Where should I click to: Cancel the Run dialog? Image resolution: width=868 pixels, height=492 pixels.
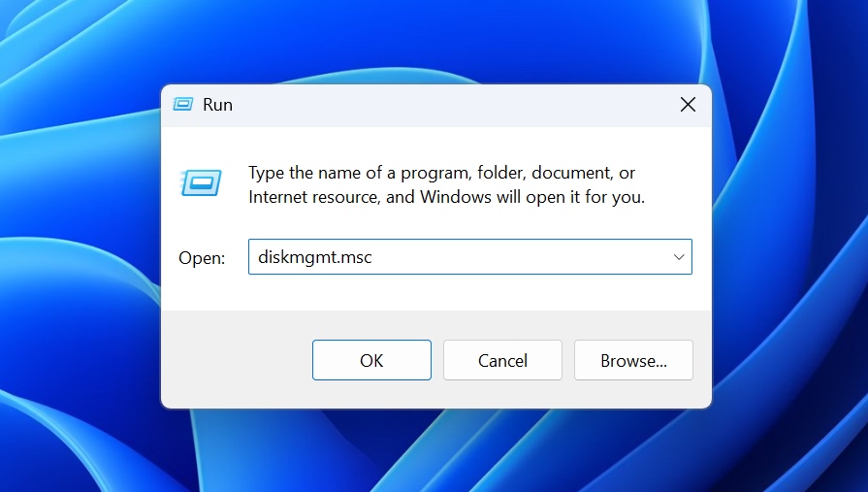pyautogui.click(x=502, y=360)
